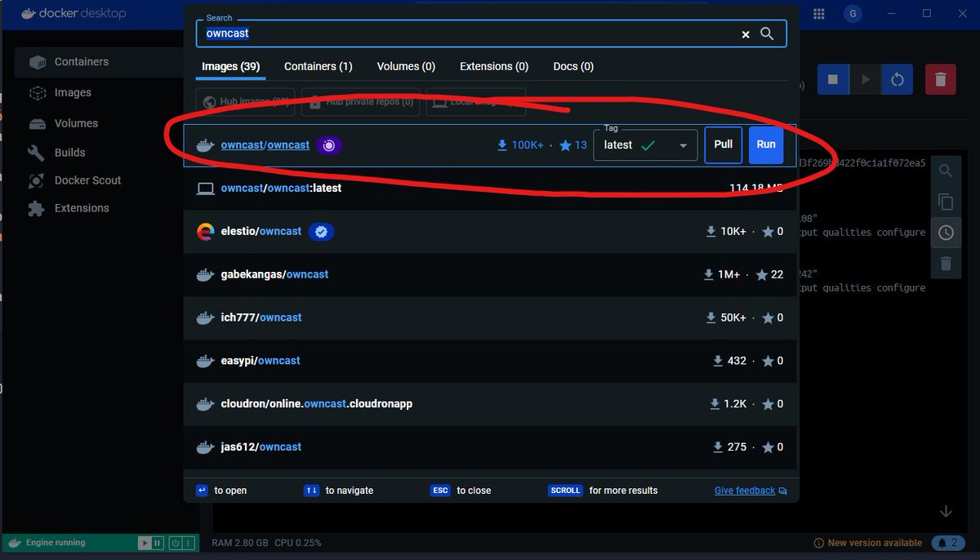Select the elestio/owncast result
This screenshot has height=560, width=980.
point(490,232)
